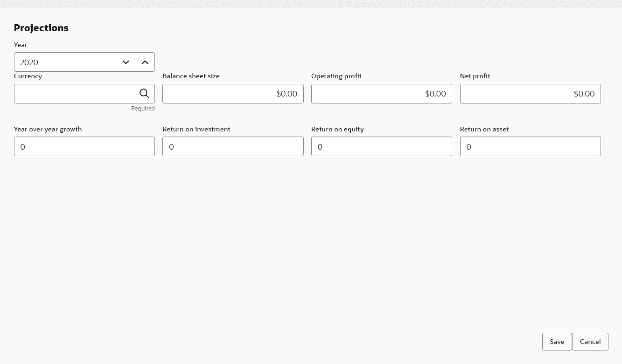Click the Balance sheet size label

[191, 76]
